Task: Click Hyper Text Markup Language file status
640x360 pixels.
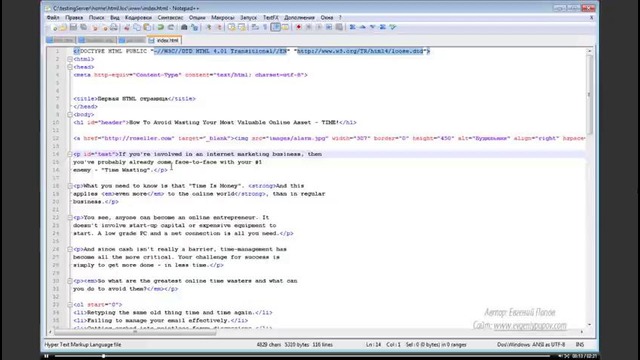Action: point(83,345)
